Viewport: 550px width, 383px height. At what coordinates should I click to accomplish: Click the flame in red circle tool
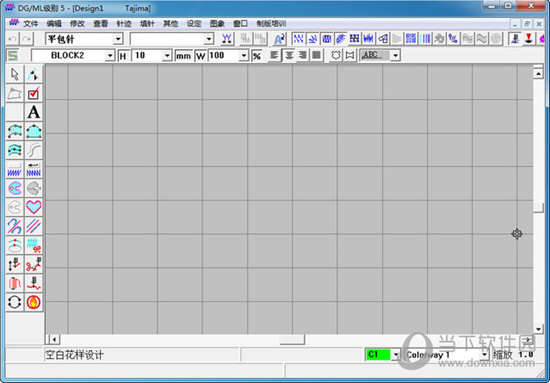coord(33,302)
